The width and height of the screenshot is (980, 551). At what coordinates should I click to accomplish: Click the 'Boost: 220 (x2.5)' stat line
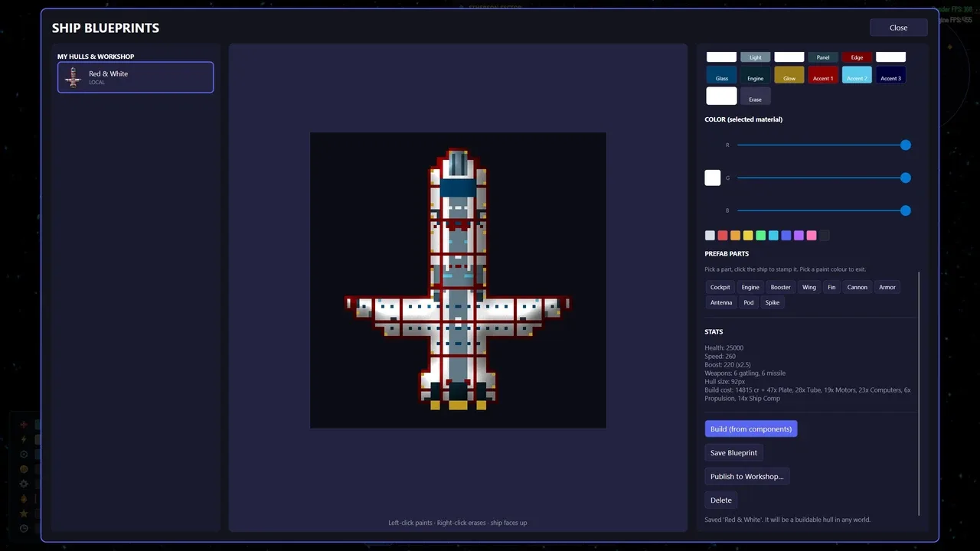(727, 365)
